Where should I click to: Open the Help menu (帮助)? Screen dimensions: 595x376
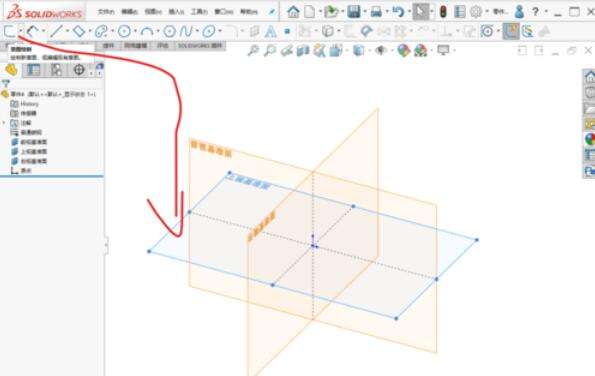pos(249,12)
